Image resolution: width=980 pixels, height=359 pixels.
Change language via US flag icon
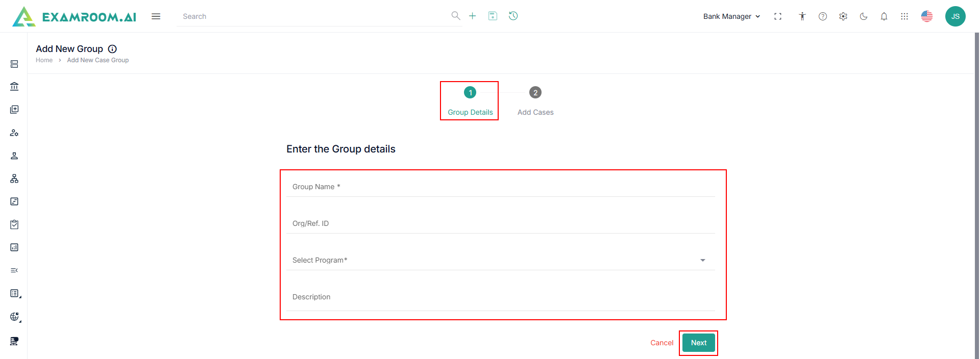pos(927,16)
